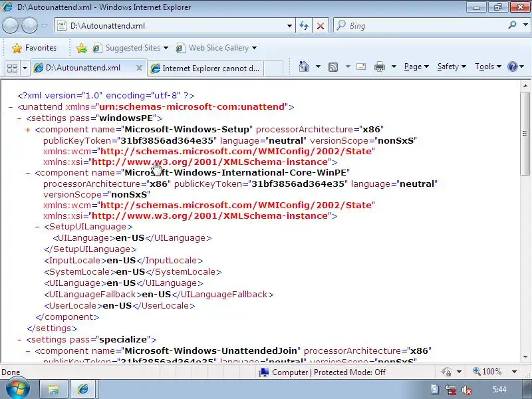Viewport: 532px width, 399px height.
Task: Collapse settings pass windowsPE node
Action: 19,118
